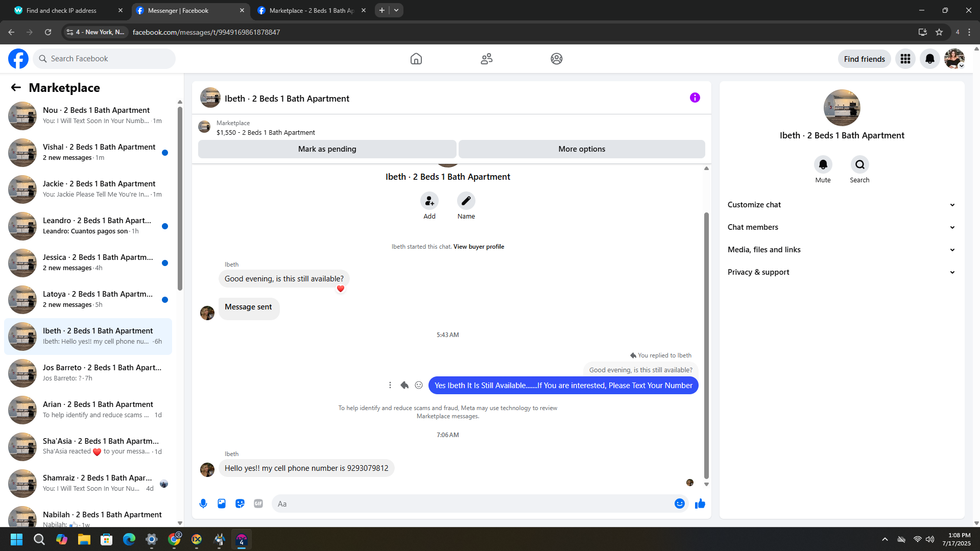Expand the Chat members section
This screenshot has width=980, height=551.
tap(842, 227)
